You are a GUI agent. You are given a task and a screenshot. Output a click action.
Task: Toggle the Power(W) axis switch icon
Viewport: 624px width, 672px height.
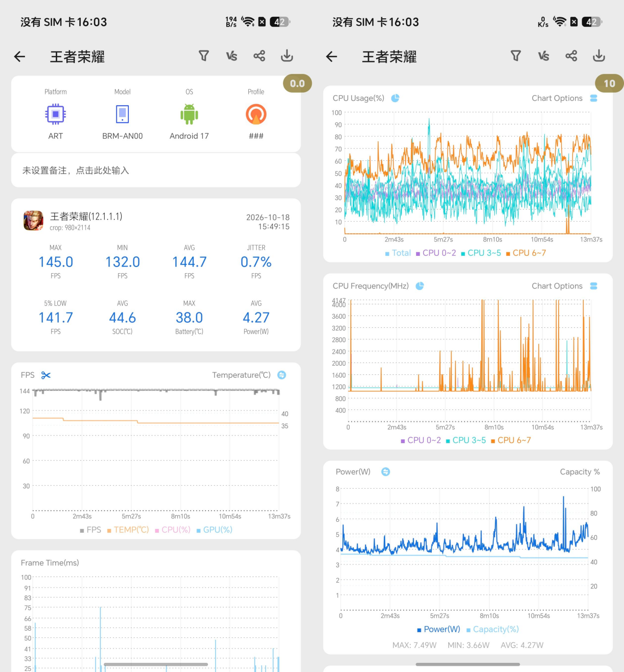click(x=386, y=472)
